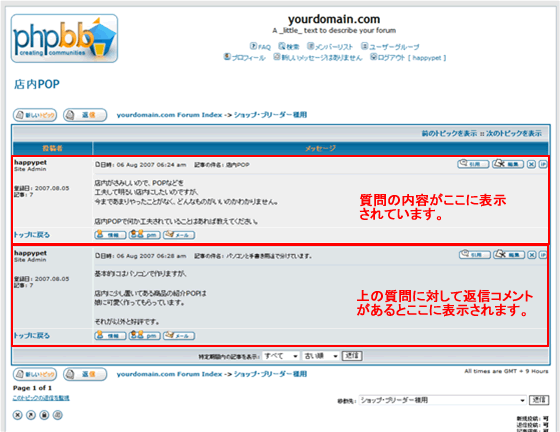Expand the 古い順 sort order dropdown
Viewport: 560px width, 432px height.
321,356
